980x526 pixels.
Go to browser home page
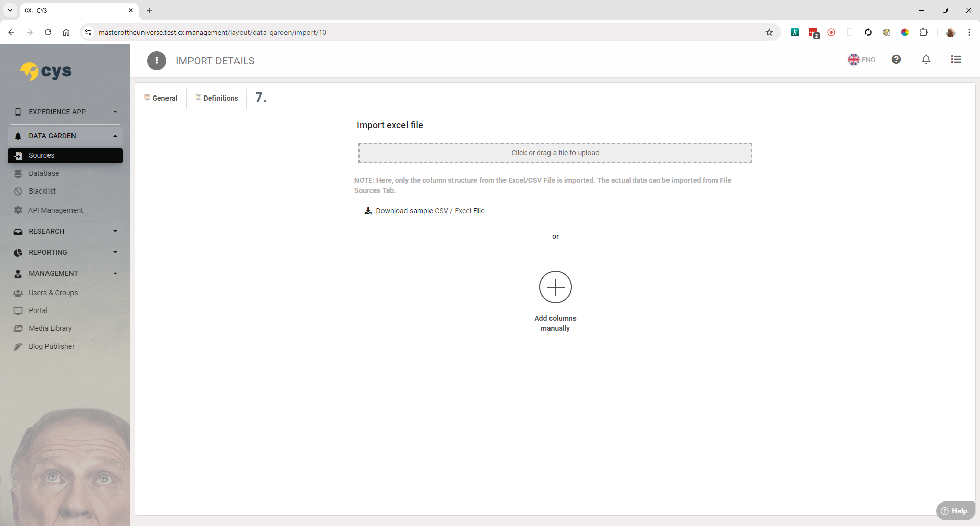tap(66, 32)
